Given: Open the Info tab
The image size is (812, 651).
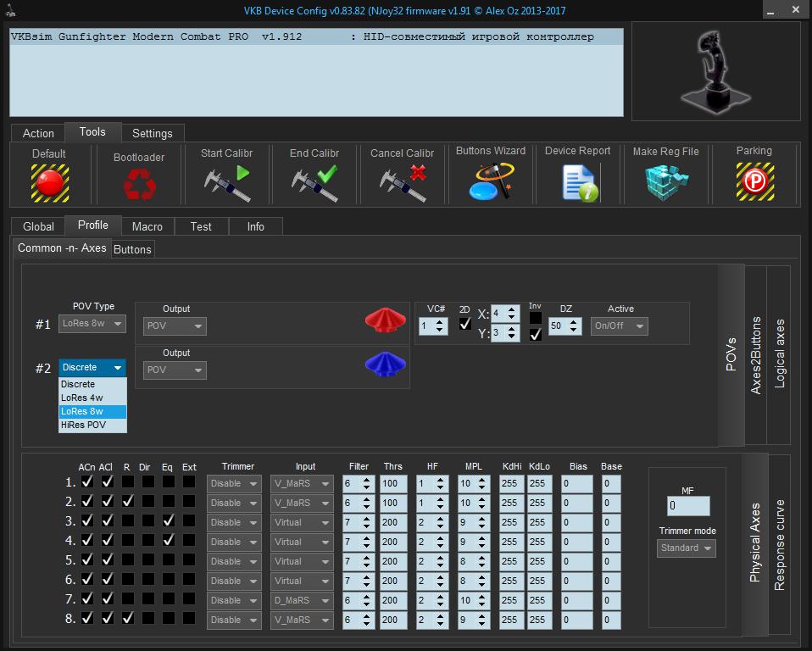Looking at the screenshot, I should pos(256,226).
